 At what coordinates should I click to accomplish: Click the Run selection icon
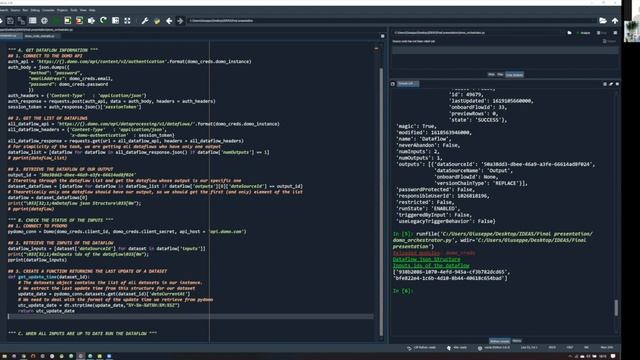(91, 20)
